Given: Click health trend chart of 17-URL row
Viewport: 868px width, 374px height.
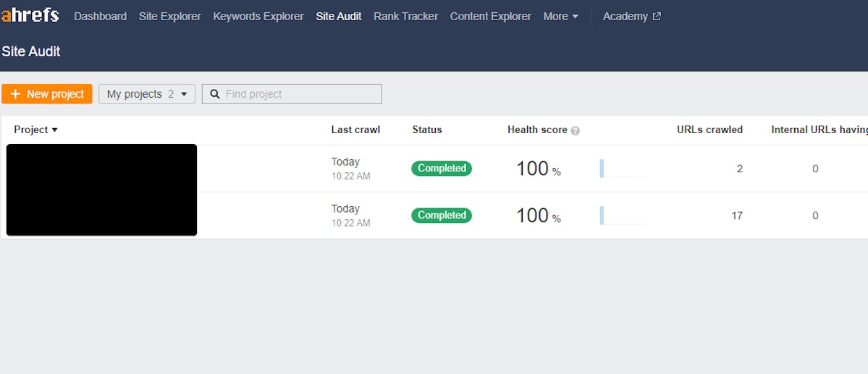Looking at the screenshot, I should (x=623, y=216).
